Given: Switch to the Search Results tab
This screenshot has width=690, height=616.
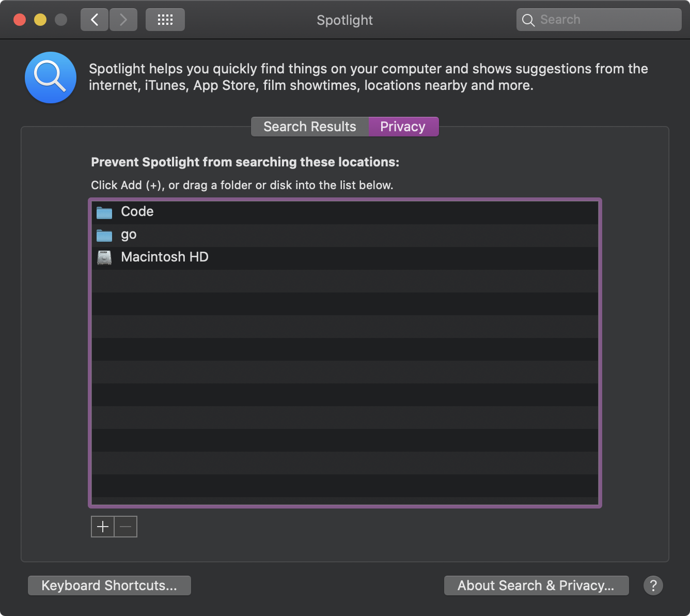Looking at the screenshot, I should pos(310,127).
